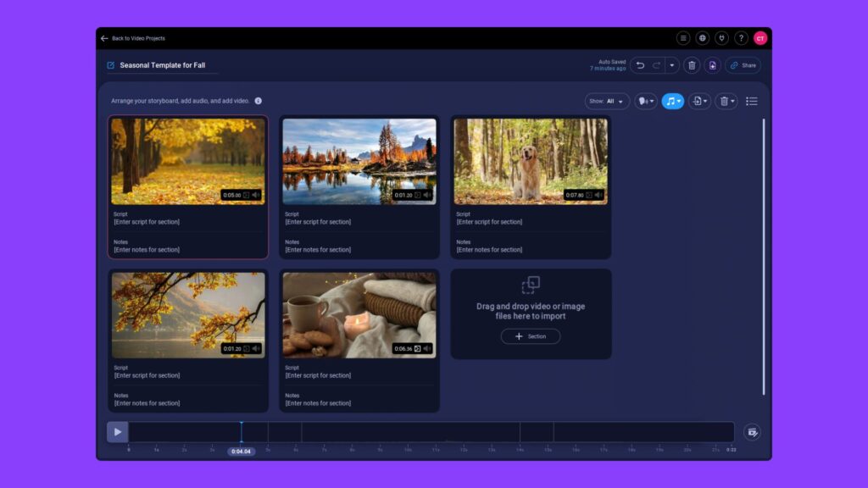Add a new Section
Image resolution: width=868 pixels, height=488 pixels.
[531, 336]
